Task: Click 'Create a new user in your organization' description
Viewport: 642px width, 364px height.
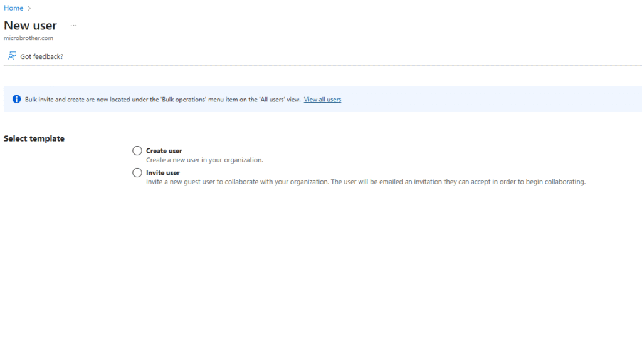Action: pos(204,160)
